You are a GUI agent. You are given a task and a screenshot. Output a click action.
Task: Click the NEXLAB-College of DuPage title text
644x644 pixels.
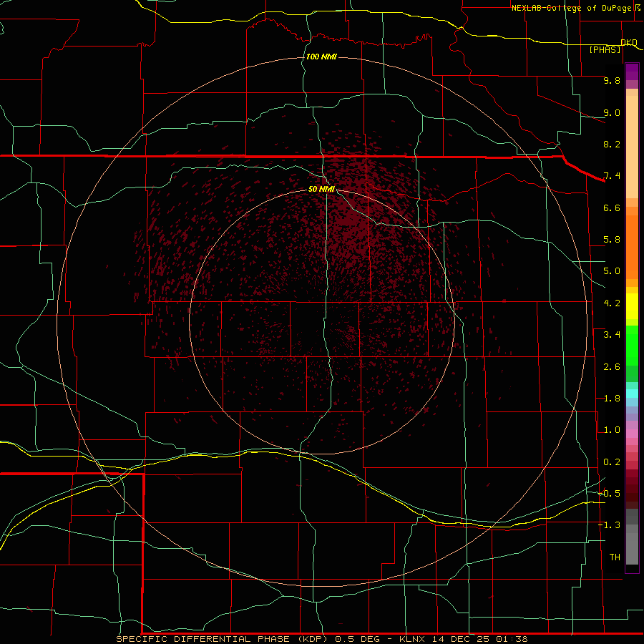click(572, 8)
